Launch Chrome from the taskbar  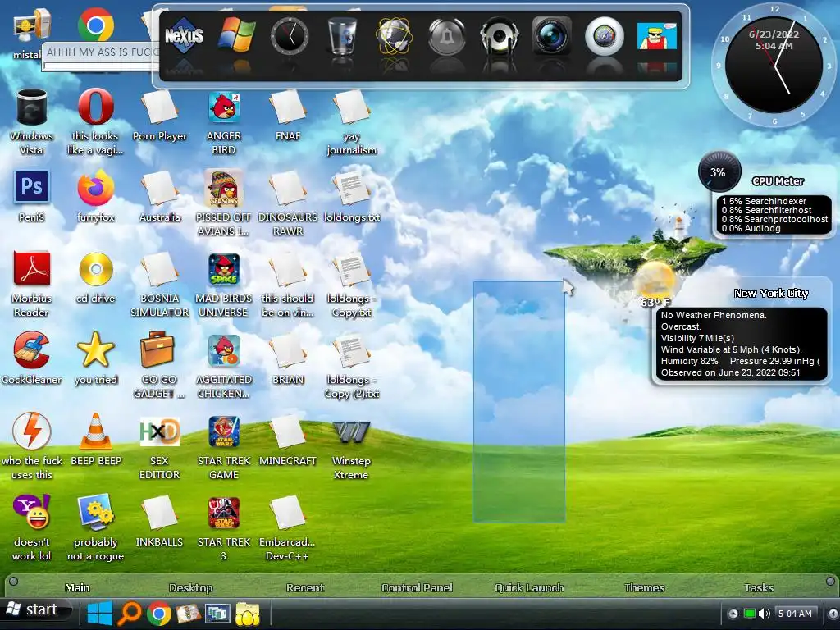point(158,614)
